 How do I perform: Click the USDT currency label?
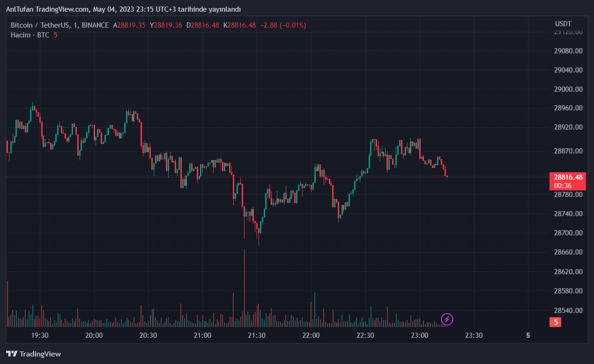[563, 23]
